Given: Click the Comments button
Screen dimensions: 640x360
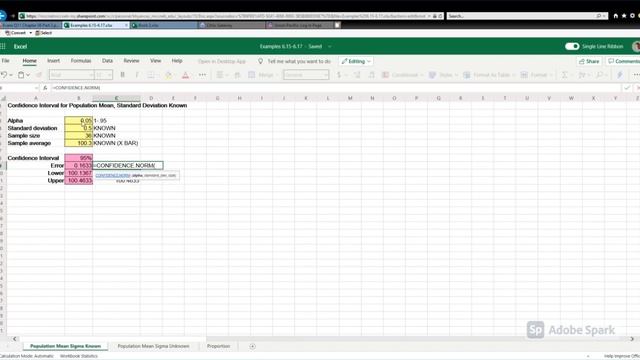Looking at the screenshot, I should (x=623, y=61).
